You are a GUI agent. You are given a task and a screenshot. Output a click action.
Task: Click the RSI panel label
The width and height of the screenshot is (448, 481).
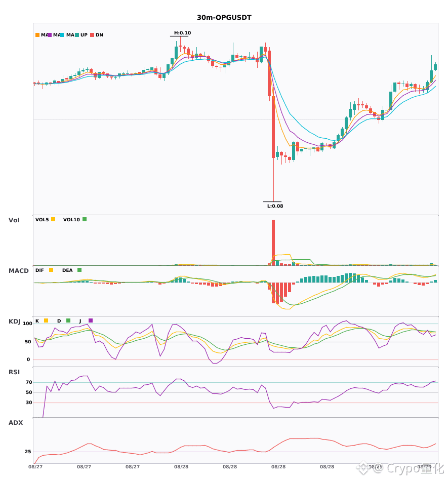[14, 372]
